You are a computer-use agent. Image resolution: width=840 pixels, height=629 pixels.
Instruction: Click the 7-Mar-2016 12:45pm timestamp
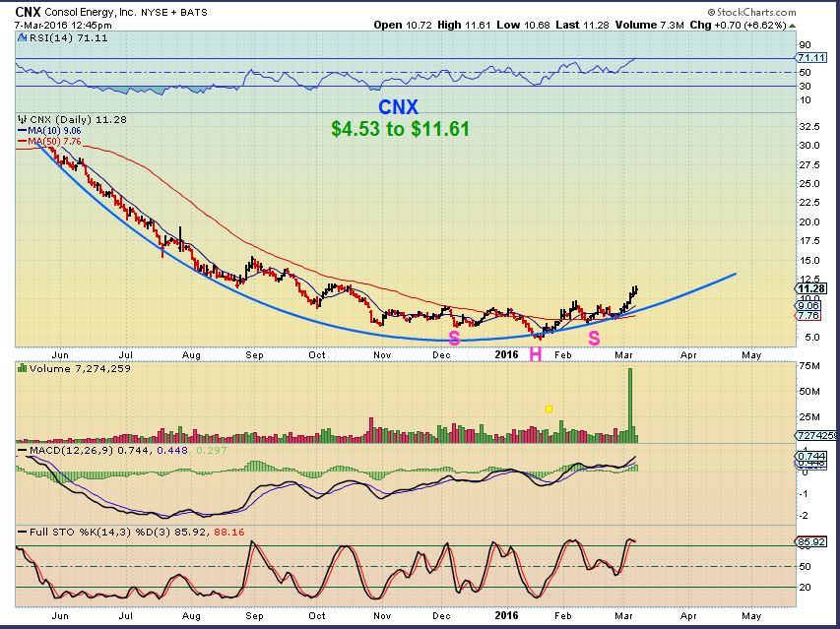click(x=63, y=26)
